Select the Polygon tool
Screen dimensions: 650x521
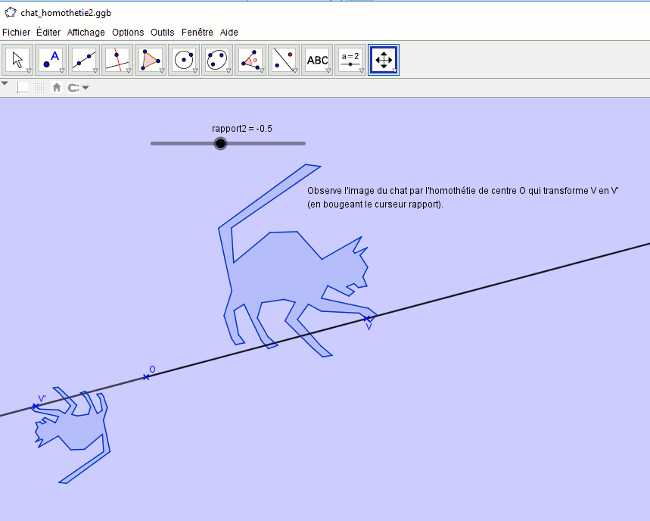150,60
